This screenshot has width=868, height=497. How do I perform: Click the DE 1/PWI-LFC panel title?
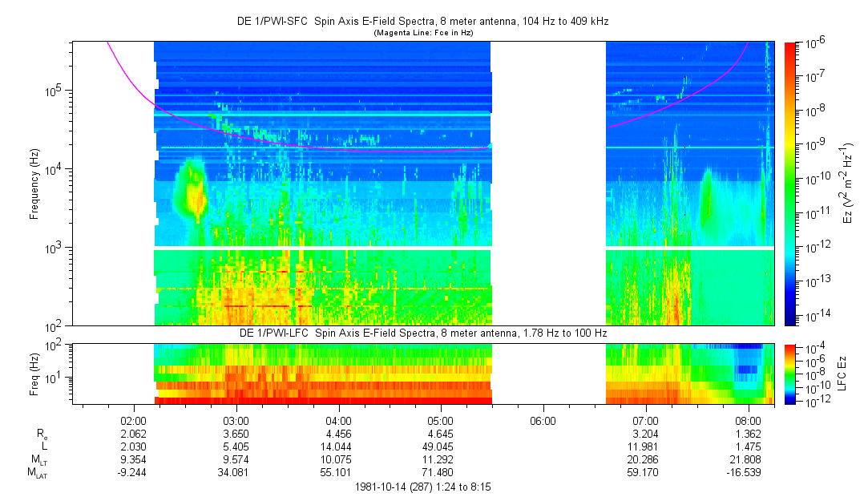point(425,332)
